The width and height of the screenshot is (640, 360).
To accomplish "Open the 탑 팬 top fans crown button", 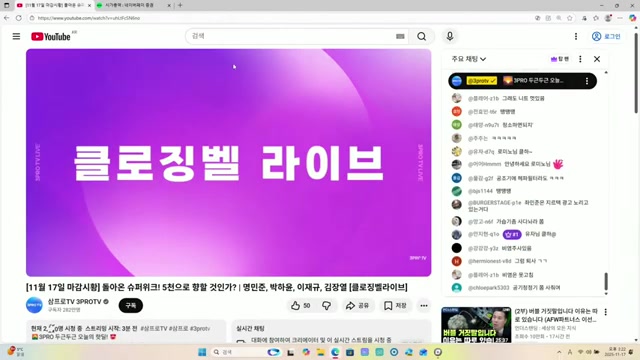I will [x=560, y=59].
